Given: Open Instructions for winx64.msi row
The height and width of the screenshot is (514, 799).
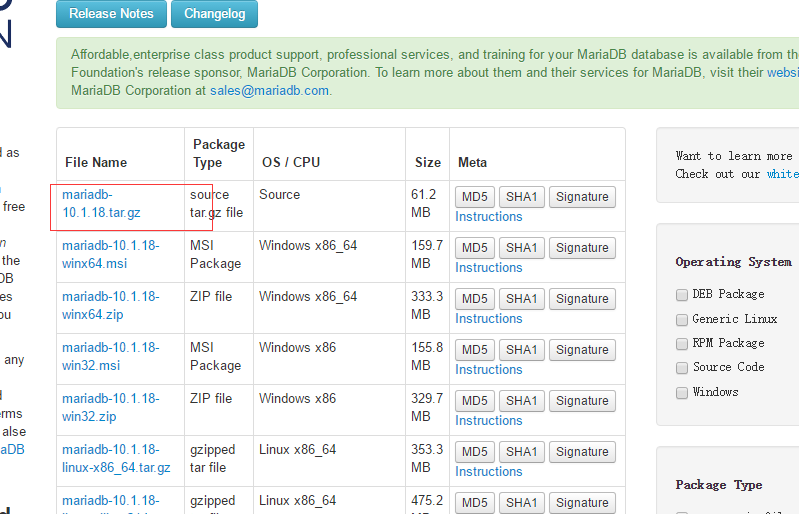Looking at the screenshot, I should click(x=489, y=267).
